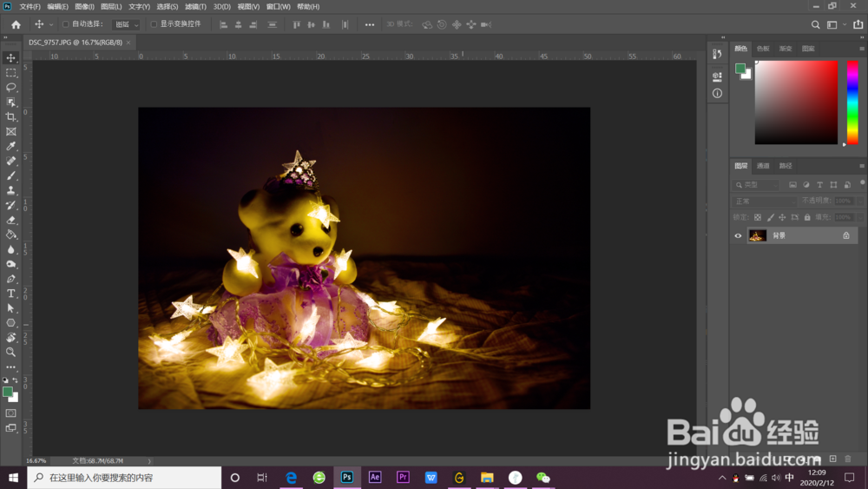Click the foreground green color swatch in toolbox

click(8, 392)
